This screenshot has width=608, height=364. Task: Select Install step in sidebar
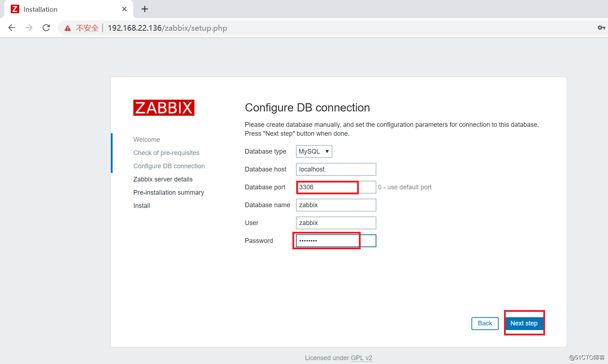pyautogui.click(x=142, y=206)
